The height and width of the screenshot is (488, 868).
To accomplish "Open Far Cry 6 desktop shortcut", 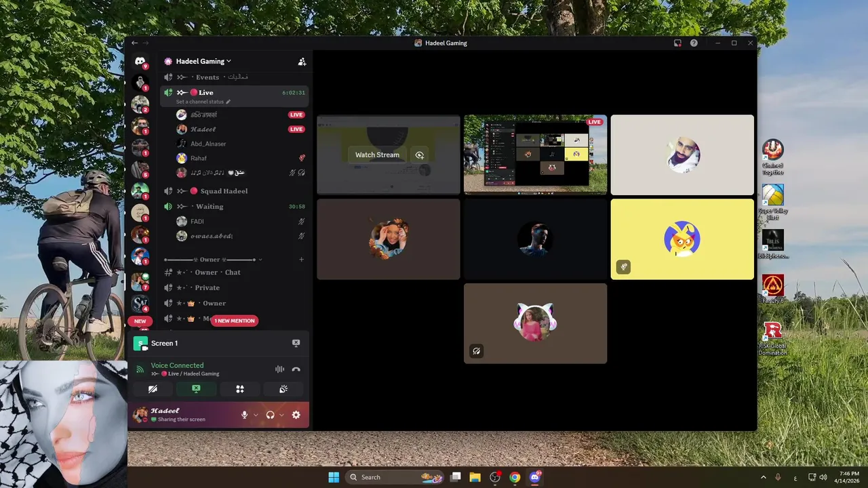I will tap(772, 289).
